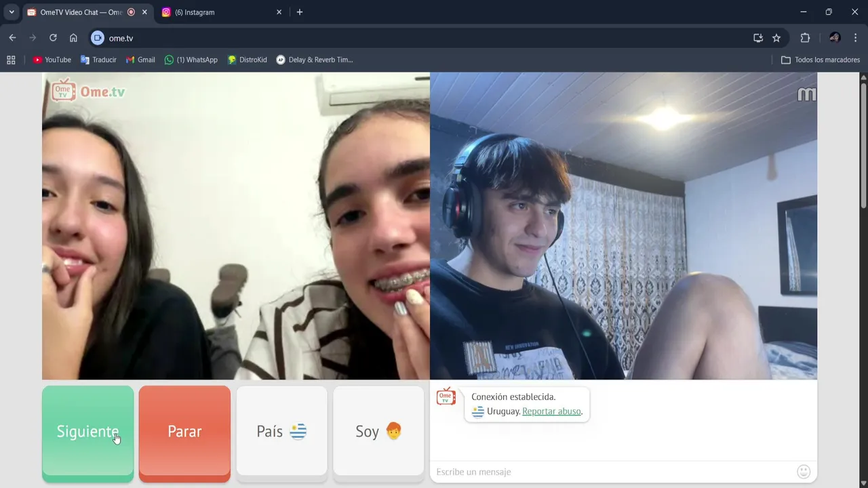Open the tab search dropdown arrow
This screenshot has height=488, width=868.
point(12,12)
